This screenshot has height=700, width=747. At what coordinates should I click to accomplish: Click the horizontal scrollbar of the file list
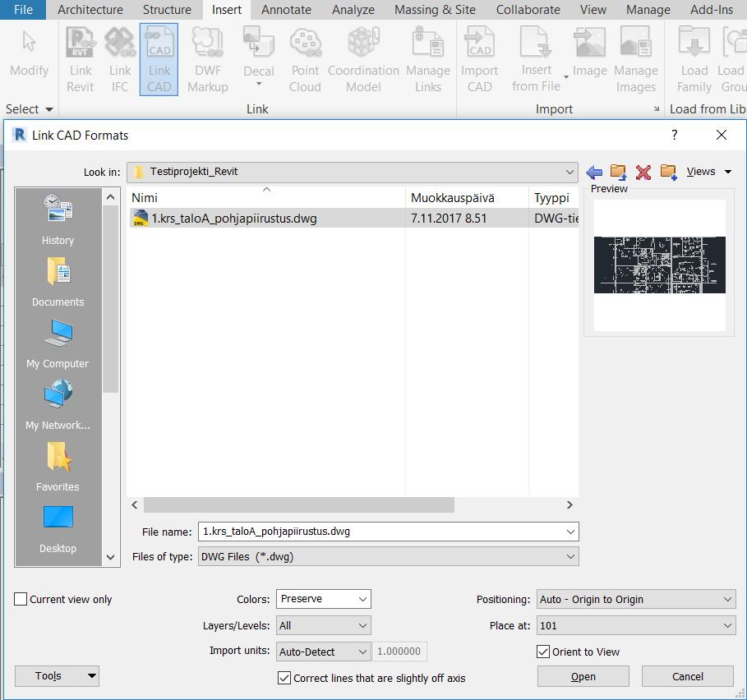tap(298, 504)
